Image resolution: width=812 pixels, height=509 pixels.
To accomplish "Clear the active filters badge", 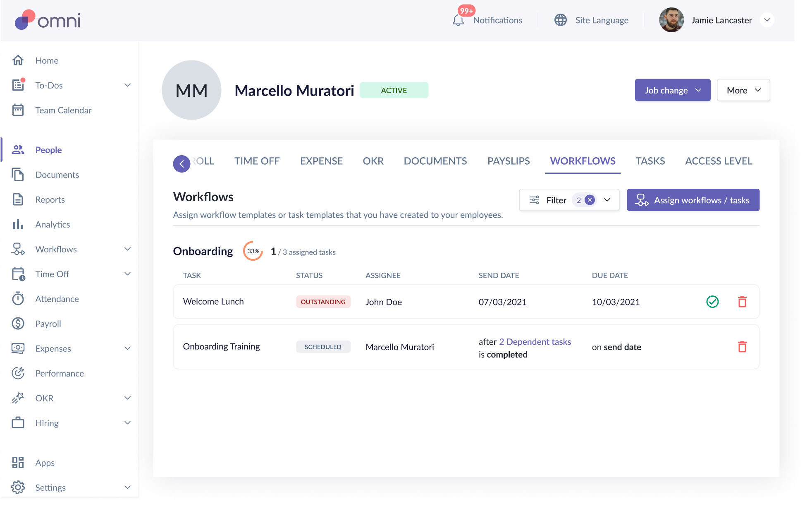I will pos(590,200).
